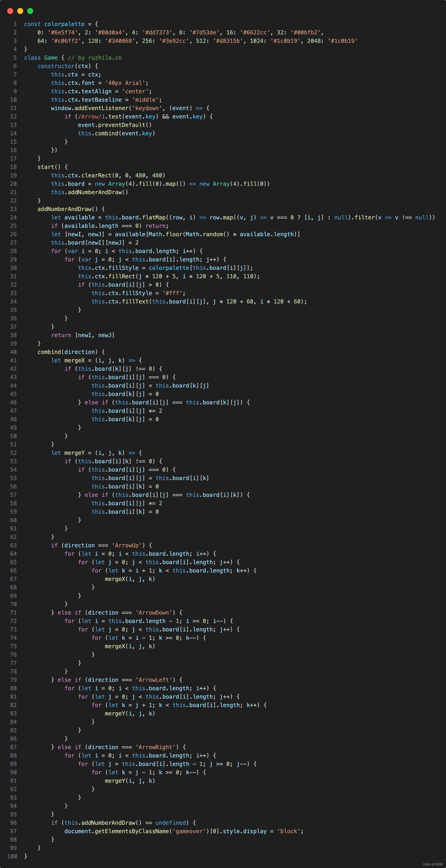This screenshot has height=868, width=446.
Task: Click the 'combind(direction)' method definition
Action: [x=67, y=352]
